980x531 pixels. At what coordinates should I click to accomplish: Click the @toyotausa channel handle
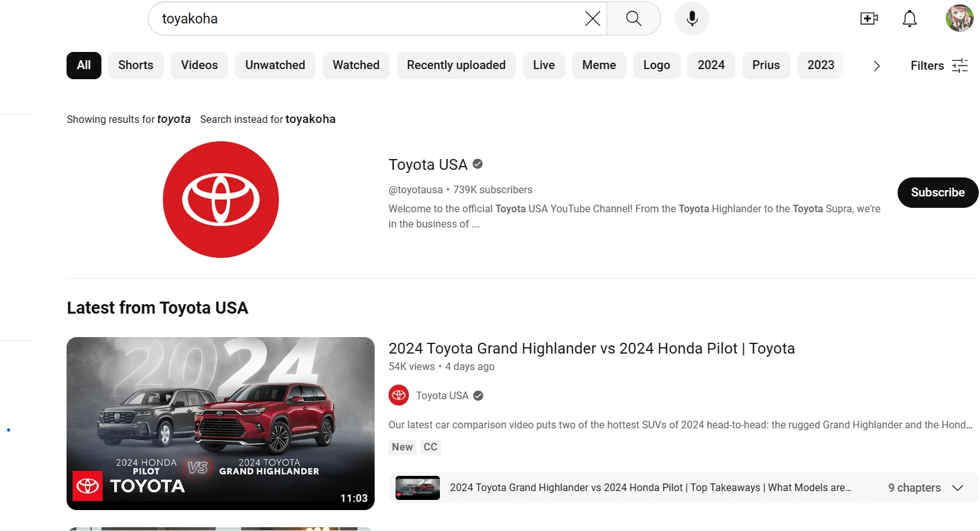point(416,189)
